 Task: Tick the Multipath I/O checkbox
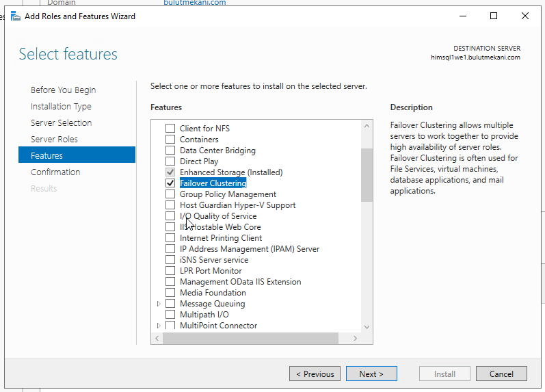click(x=170, y=315)
